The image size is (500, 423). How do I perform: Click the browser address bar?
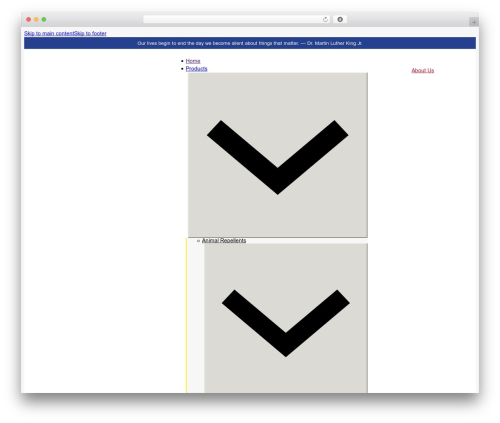(x=236, y=19)
